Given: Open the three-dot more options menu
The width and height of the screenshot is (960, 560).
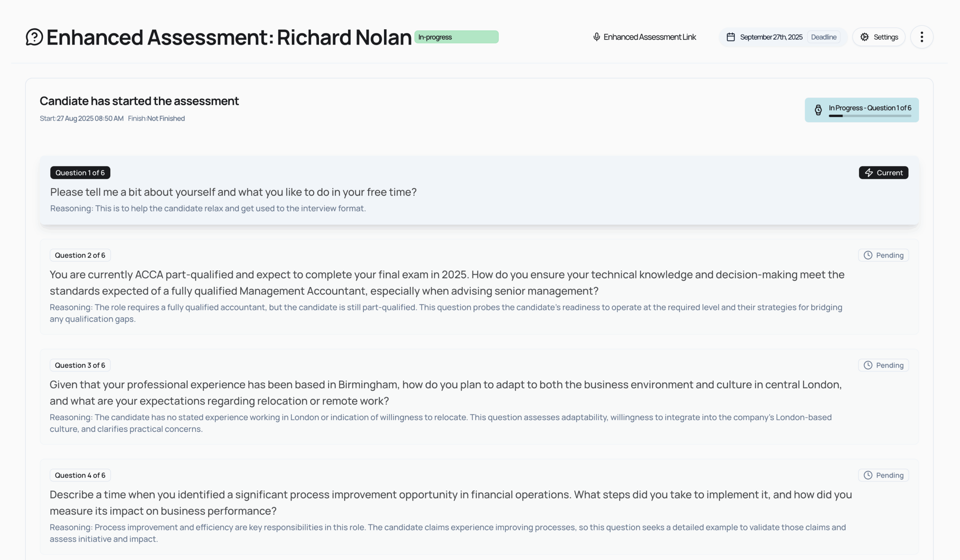Looking at the screenshot, I should (921, 37).
